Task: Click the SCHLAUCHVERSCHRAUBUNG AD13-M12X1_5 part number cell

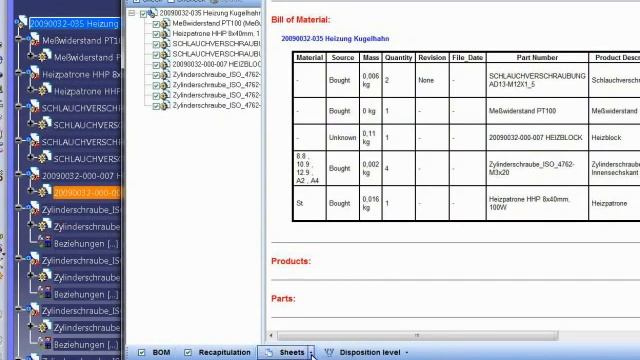Action: point(537,80)
